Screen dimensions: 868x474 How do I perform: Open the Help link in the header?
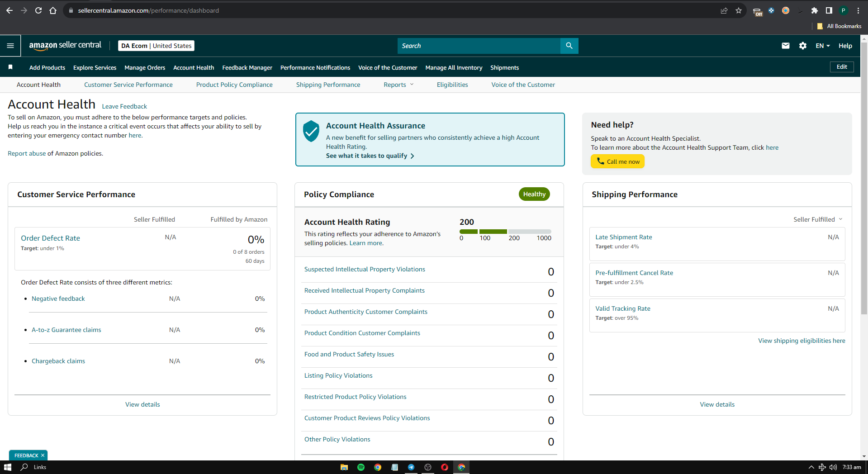(x=845, y=46)
